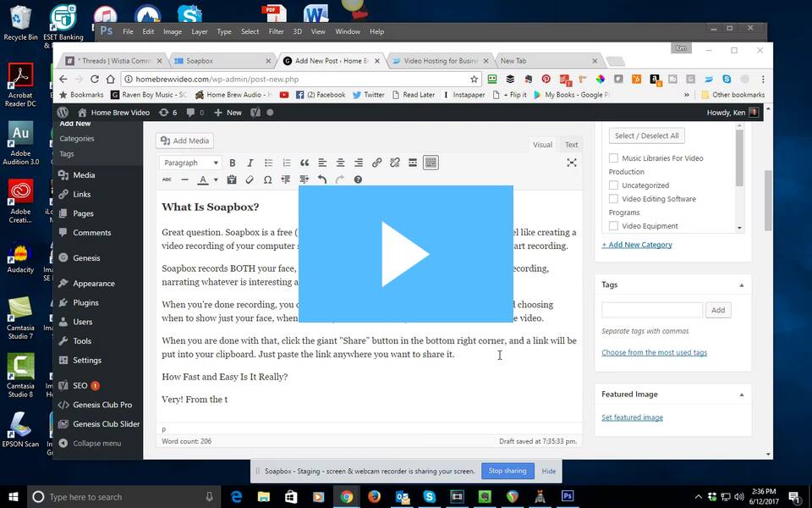Stop sharing the screen
Image resolution: width=812 pixels, height=508 pixels.
coord(507,471)
